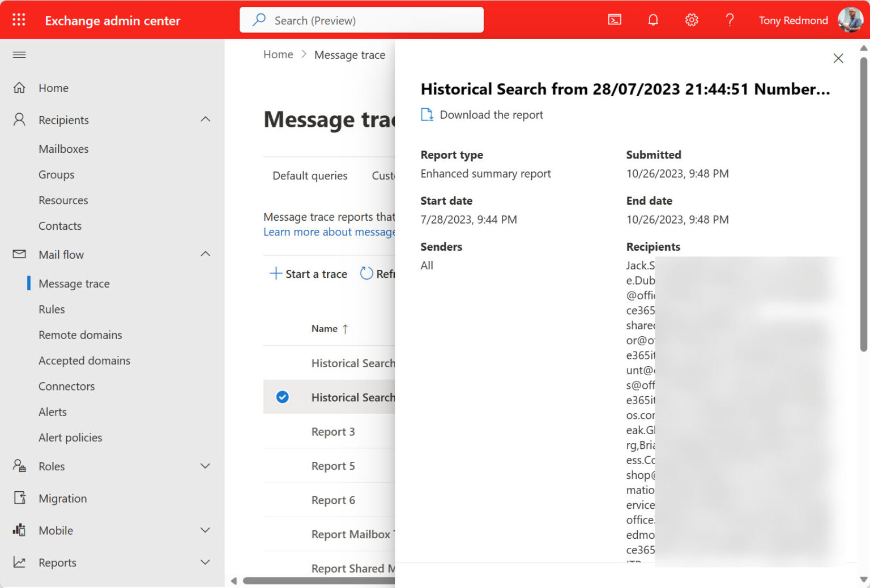Click Tony Redmond's profile avatar
Image resolution: width=870 pixels, height=588 pixels.
pos(850,20)
